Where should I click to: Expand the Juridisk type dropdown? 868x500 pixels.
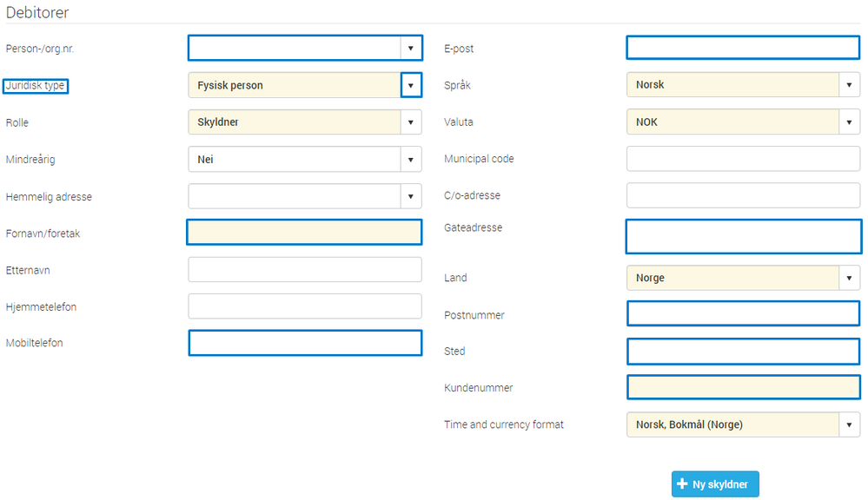(x=411, y=85)
